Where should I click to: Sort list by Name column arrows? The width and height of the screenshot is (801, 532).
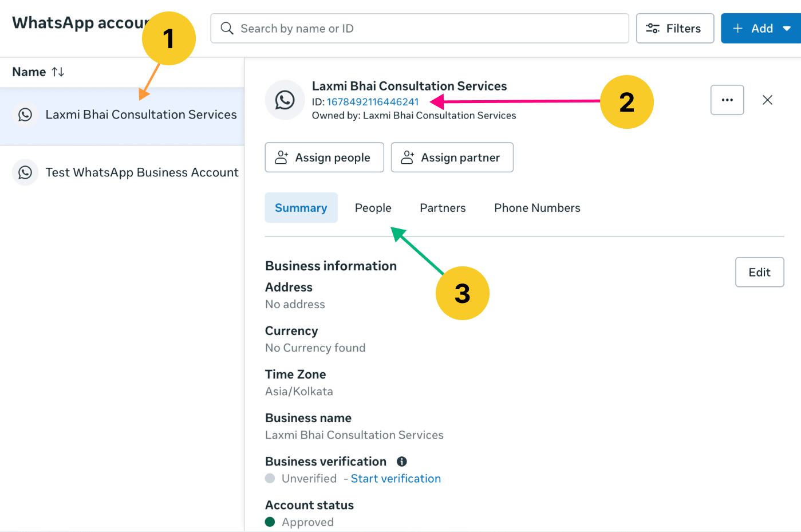pyautogui.click(x=58, y=72)
